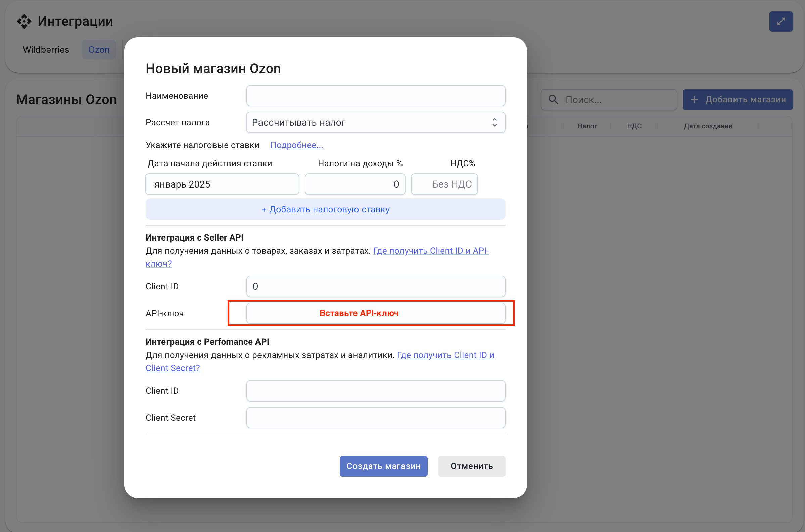
Task: Select the Ozon tab
Action: [x=99, y=50]
